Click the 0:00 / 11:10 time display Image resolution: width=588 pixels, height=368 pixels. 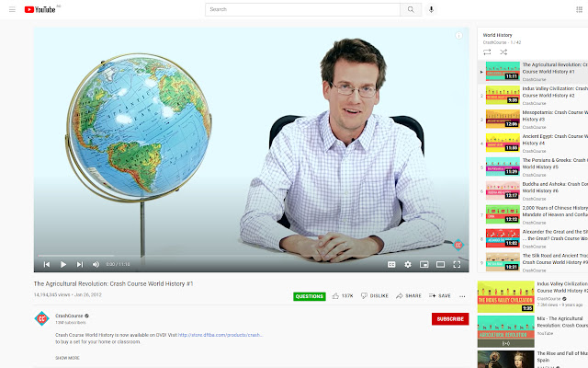click(118, 264)
